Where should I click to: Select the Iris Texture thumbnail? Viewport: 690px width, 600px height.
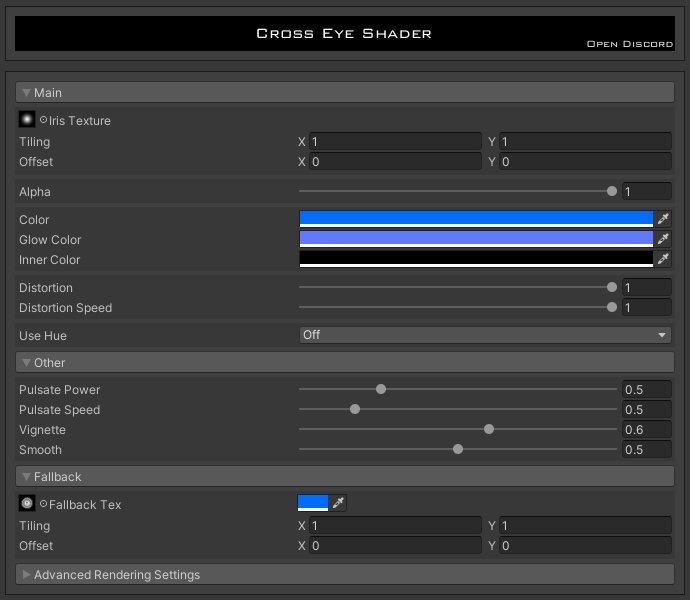tap(27, 120)
